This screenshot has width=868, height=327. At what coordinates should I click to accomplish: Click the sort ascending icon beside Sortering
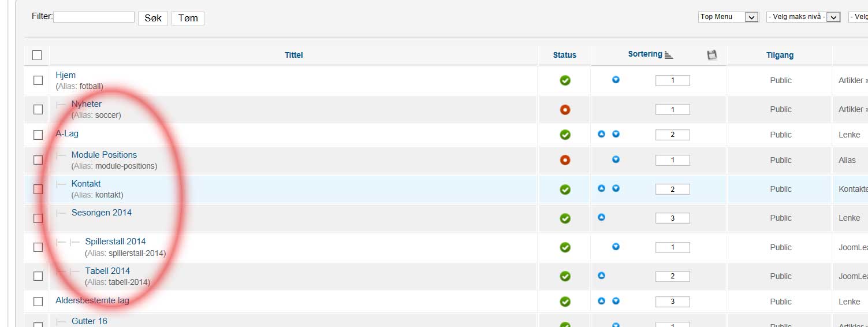[669, 55]
